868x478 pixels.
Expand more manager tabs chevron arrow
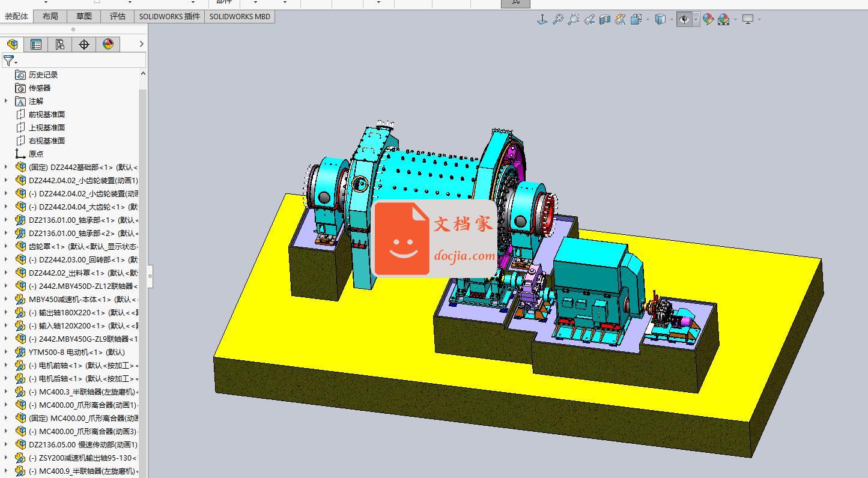pyautogui.click(x=141, y=44)
